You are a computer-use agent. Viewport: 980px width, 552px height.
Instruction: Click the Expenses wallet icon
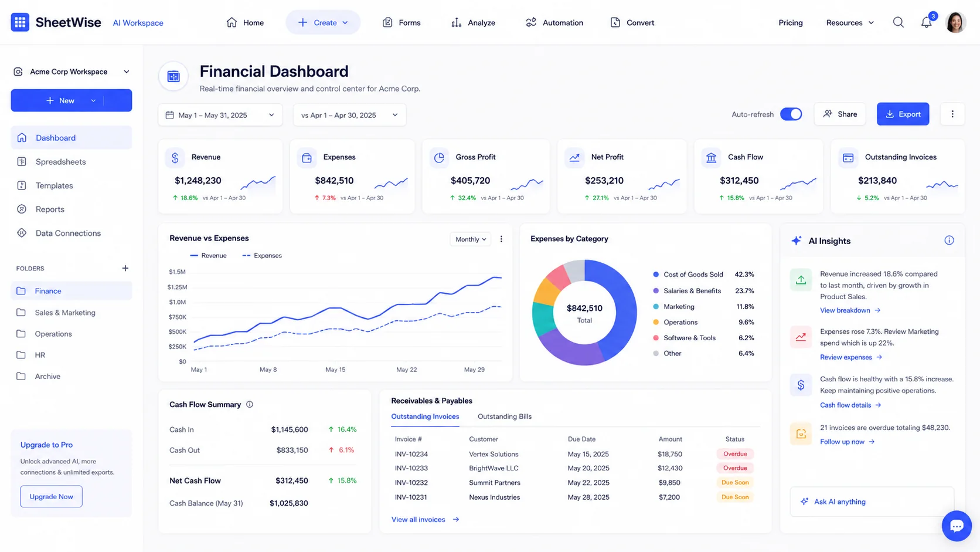tap(307, 157)
